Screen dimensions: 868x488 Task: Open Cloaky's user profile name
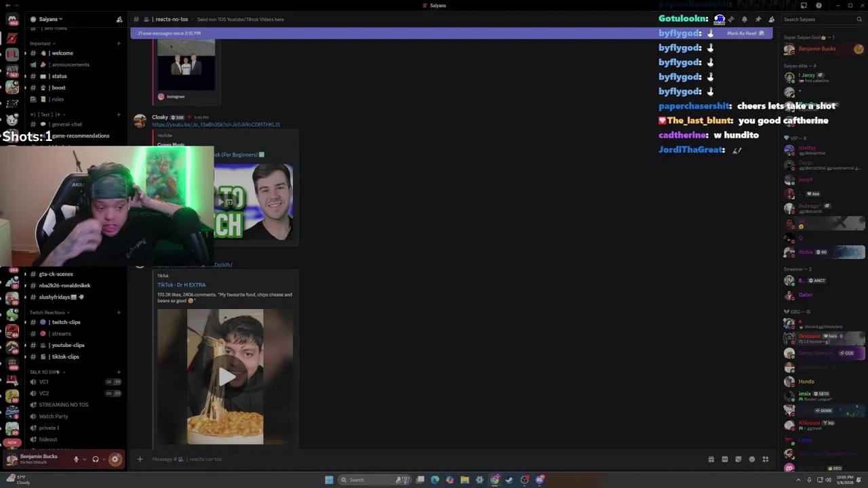pyautogui.click(x=160, y=117)
